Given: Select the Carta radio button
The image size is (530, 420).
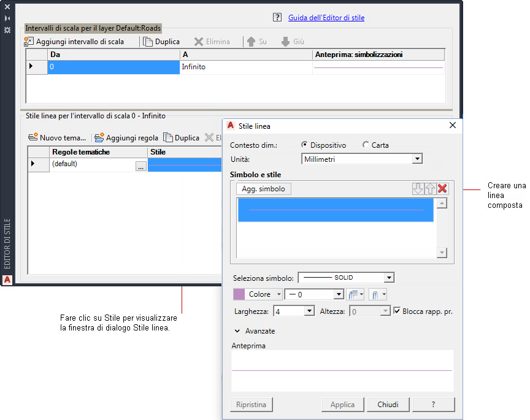Looking at the screenshot, I should point(366,145).
